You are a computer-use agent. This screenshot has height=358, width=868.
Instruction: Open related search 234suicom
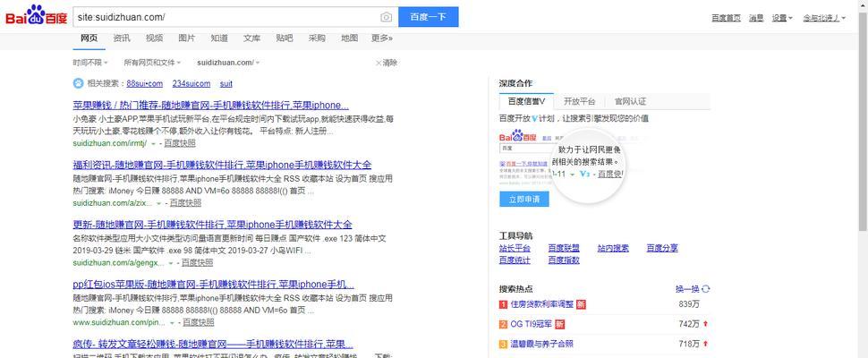191,83
